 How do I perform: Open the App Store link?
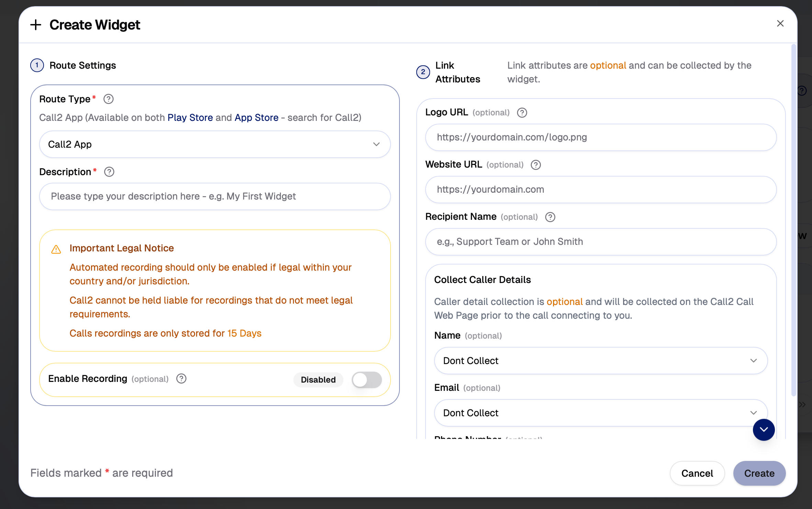(256, 117)
